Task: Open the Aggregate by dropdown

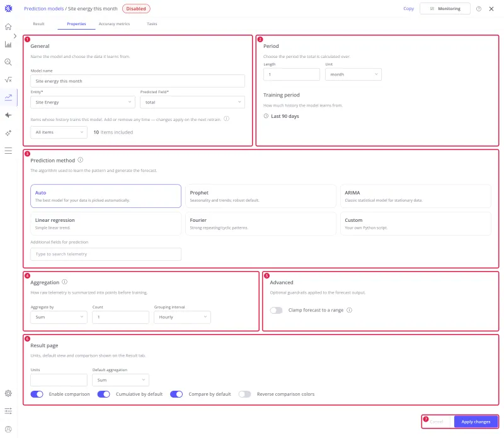Action: coord(59,317)
